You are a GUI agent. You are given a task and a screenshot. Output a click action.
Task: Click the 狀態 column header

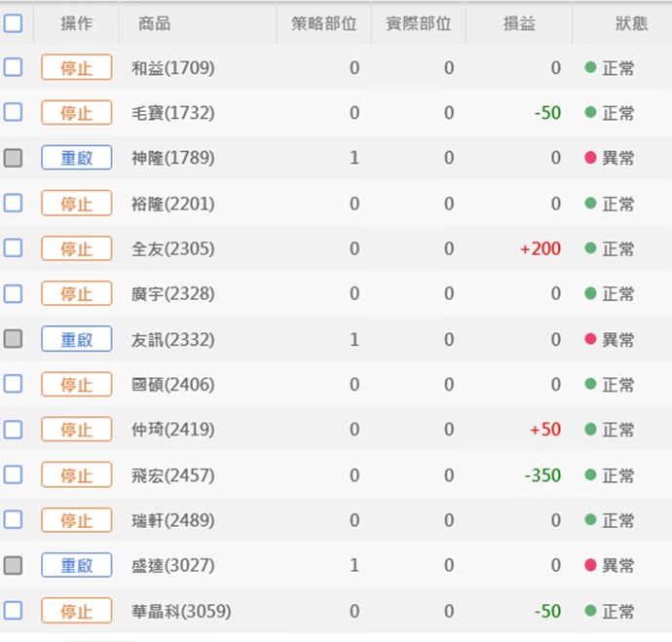coord(631,23)
